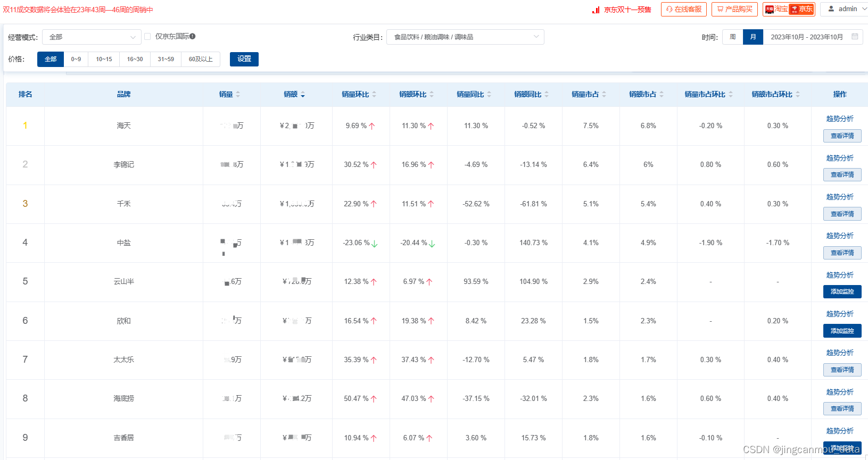Image resolution: width=868 pixels, height=460 pixels.
Task: Open 趋势分析 for 中盐
Action: tap(840, 236)
